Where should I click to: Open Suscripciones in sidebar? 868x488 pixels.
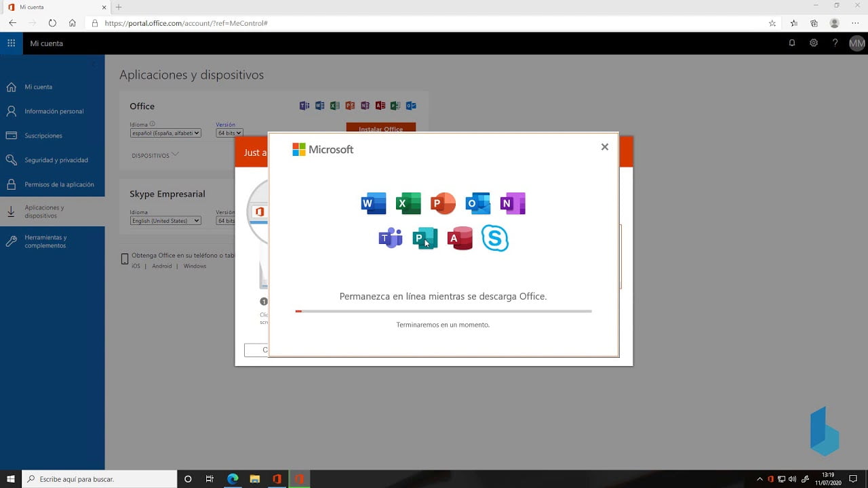tap(52, 136)
